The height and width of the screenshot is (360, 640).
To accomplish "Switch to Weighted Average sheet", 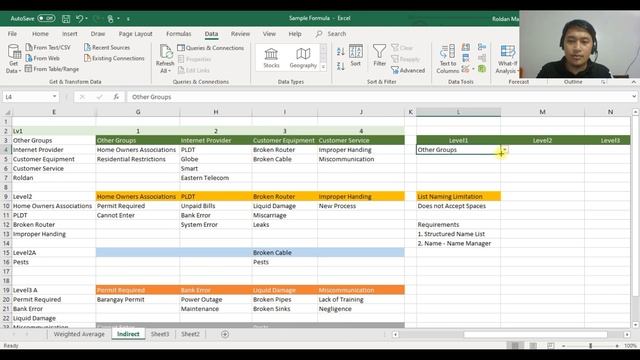I will [x=79, y=334].
